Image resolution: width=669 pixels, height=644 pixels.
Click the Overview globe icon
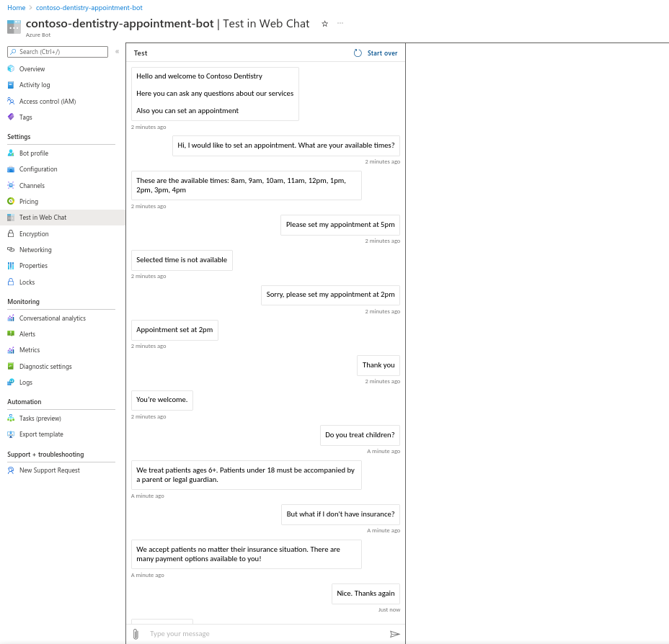[11, 68]
